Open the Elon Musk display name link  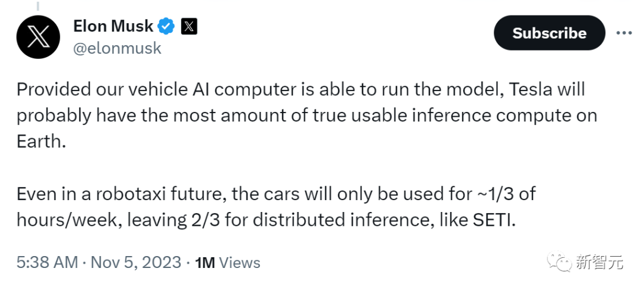(113, 27)
